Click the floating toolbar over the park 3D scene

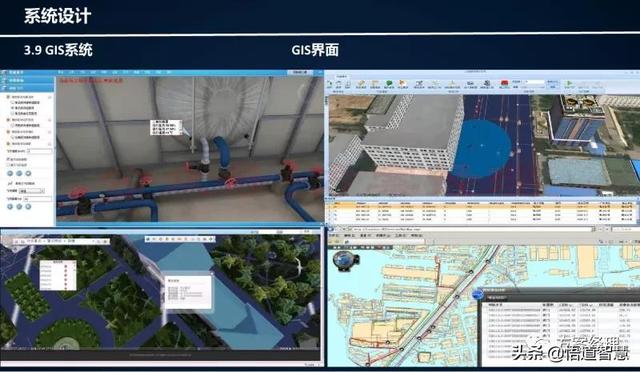(x=180, y=239)
